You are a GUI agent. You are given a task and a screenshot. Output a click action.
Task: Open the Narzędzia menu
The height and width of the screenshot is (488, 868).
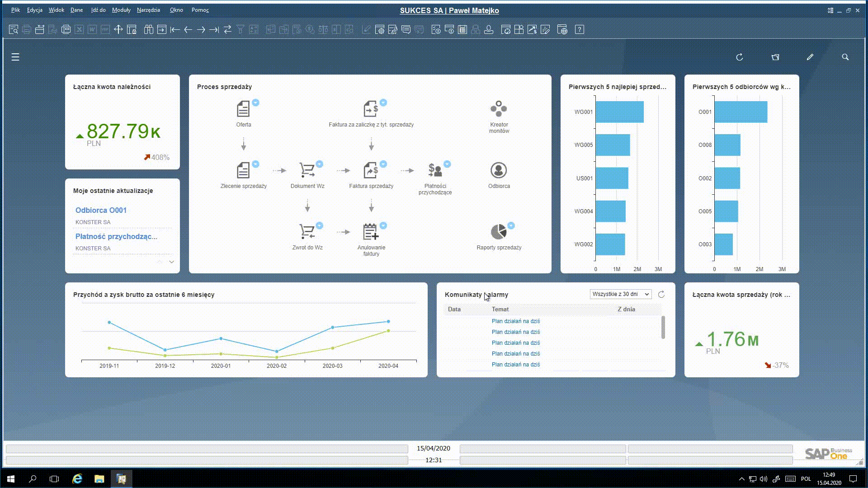[x=148, y=10]
